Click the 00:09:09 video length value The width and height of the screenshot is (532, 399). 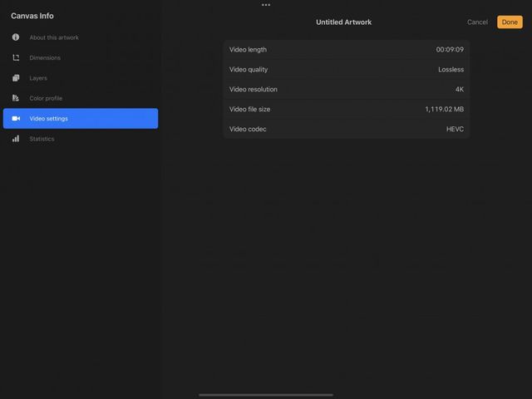(x=450, y=50)
